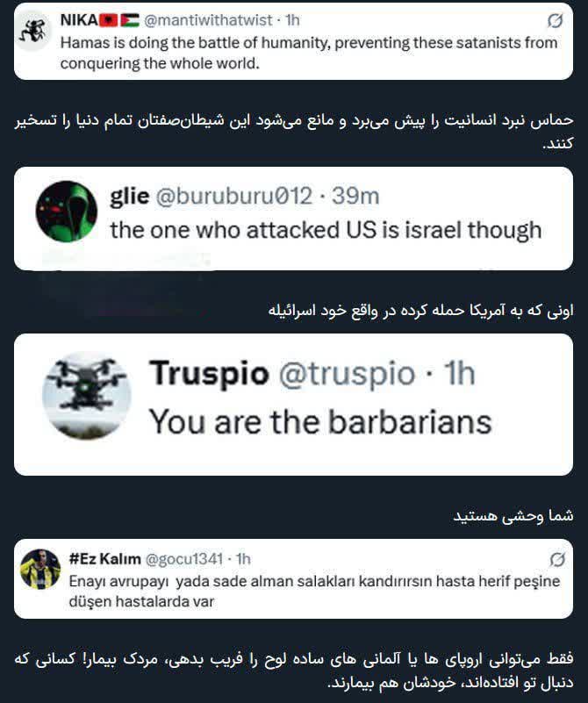Open glie's hooded figure avatar

(x=67, y=212)
